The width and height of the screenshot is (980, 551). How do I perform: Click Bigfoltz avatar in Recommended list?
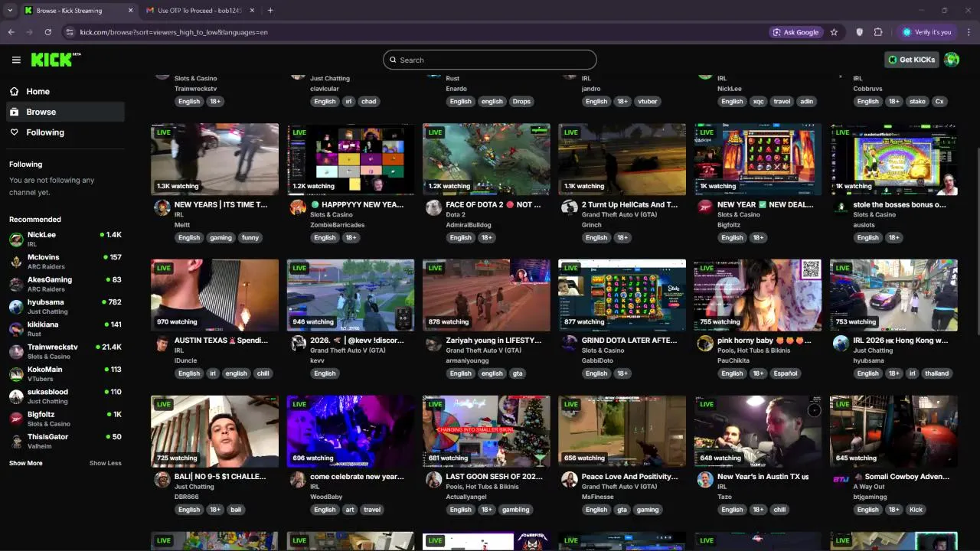coord(16,419)
